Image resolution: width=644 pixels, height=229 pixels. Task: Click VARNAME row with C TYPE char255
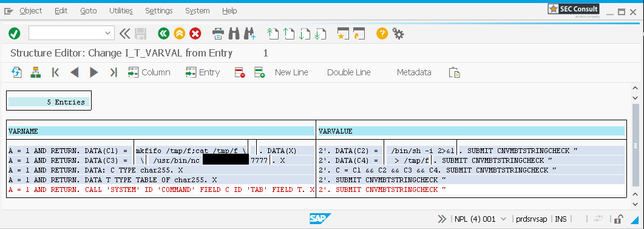(161, 170)
